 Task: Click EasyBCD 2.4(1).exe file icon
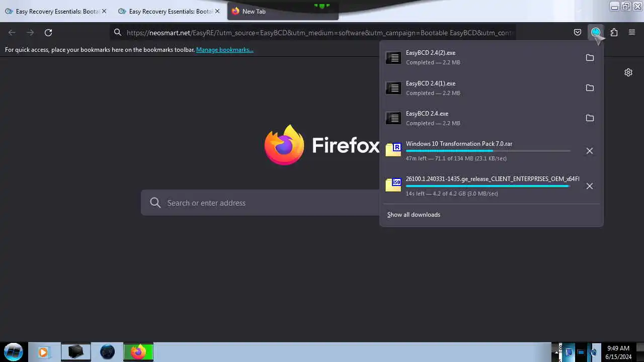[393, 88]
